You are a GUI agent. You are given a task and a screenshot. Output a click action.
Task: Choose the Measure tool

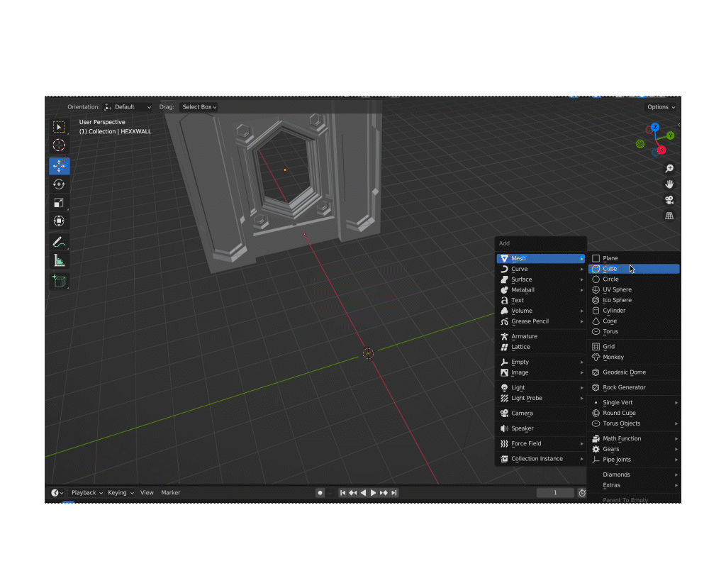pyautogui.click(x=60, y=260)
